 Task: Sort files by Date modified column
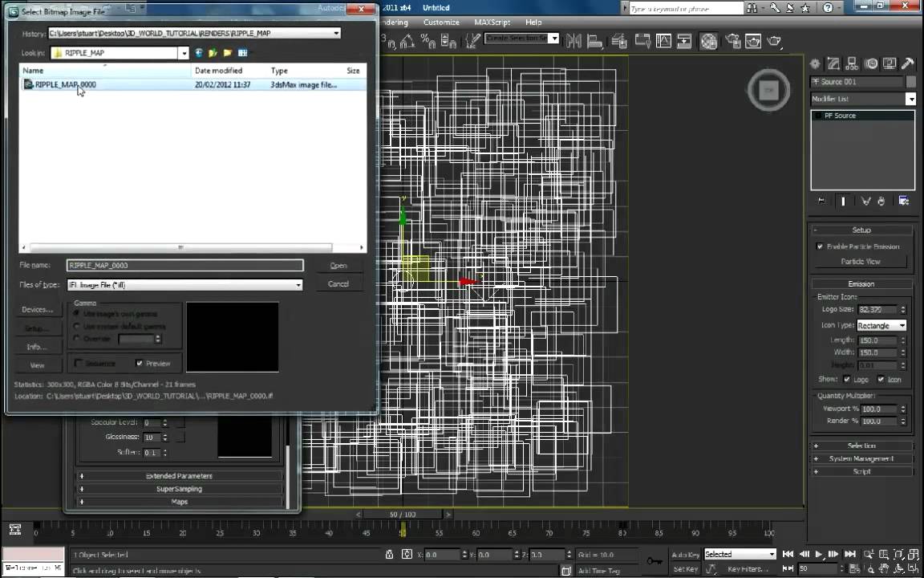(x=230, y=70)
